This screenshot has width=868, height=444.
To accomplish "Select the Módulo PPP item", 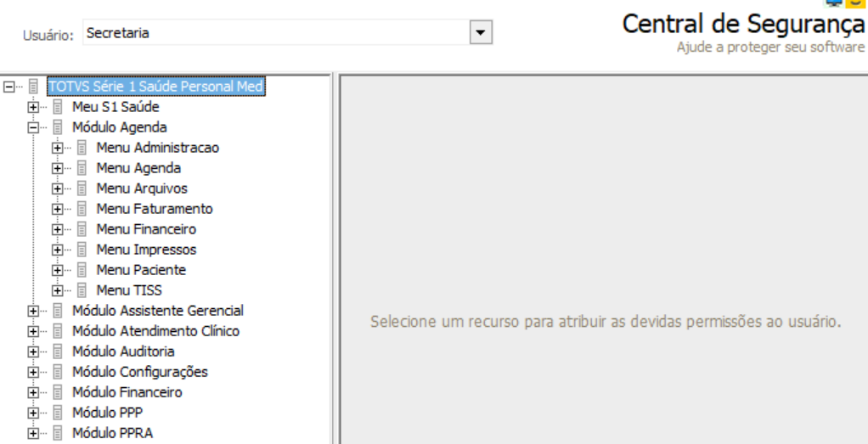I will [x=108, y=413].
